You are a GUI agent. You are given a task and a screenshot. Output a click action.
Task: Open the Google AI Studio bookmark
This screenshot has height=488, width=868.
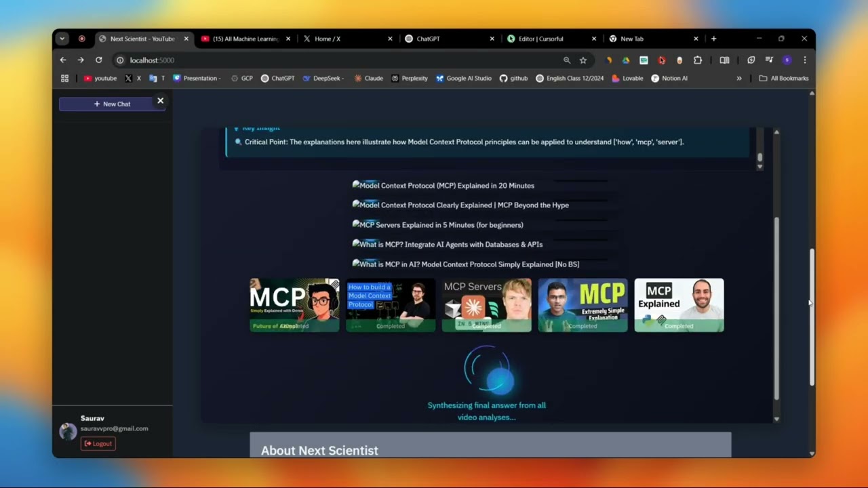464,79
